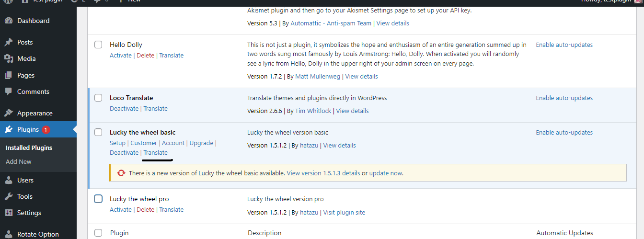Open the Rotate Option menu label
644x239 pixels.
[38, 234]
